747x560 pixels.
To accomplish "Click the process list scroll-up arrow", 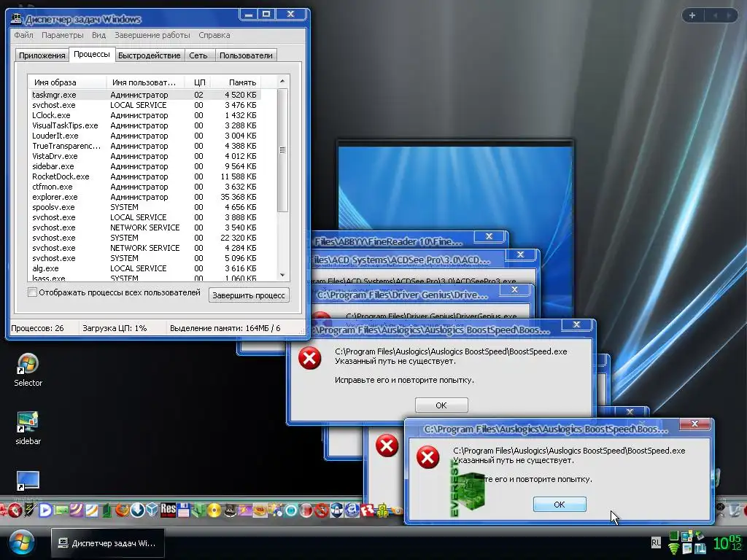I will pos(282,82).
